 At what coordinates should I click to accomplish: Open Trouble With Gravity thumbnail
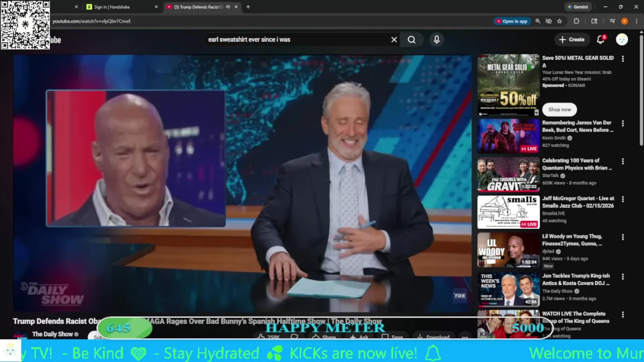tap(508, 174)
